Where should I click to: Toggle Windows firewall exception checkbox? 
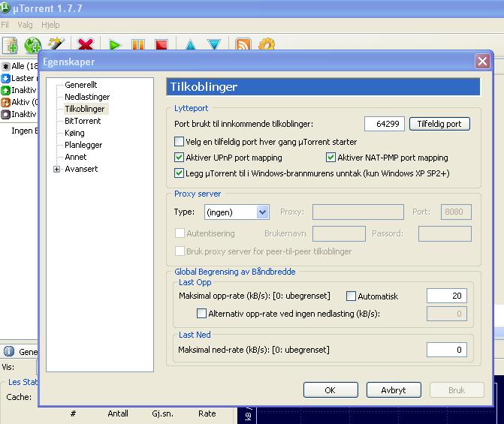pyautogui.click(x=179, y=173)
